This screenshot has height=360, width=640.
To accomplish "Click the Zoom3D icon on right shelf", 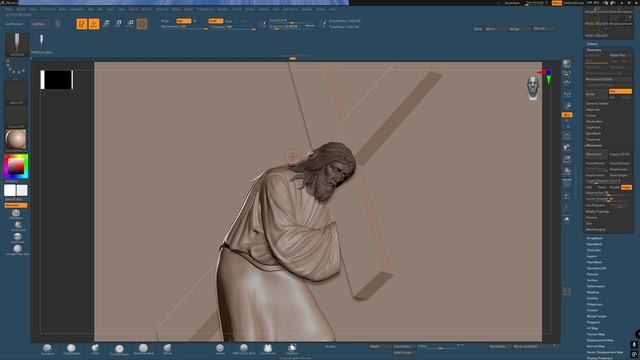I will (567, 159).
